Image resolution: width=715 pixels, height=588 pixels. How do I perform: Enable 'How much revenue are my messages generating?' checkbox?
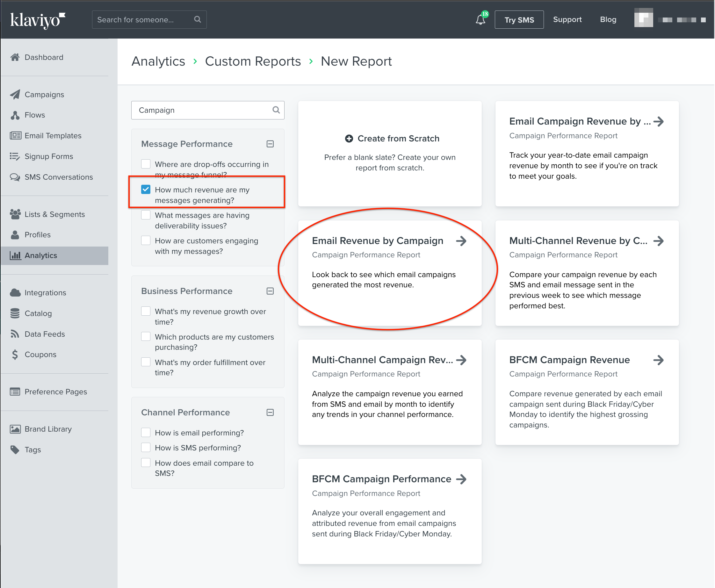[146, 189]
